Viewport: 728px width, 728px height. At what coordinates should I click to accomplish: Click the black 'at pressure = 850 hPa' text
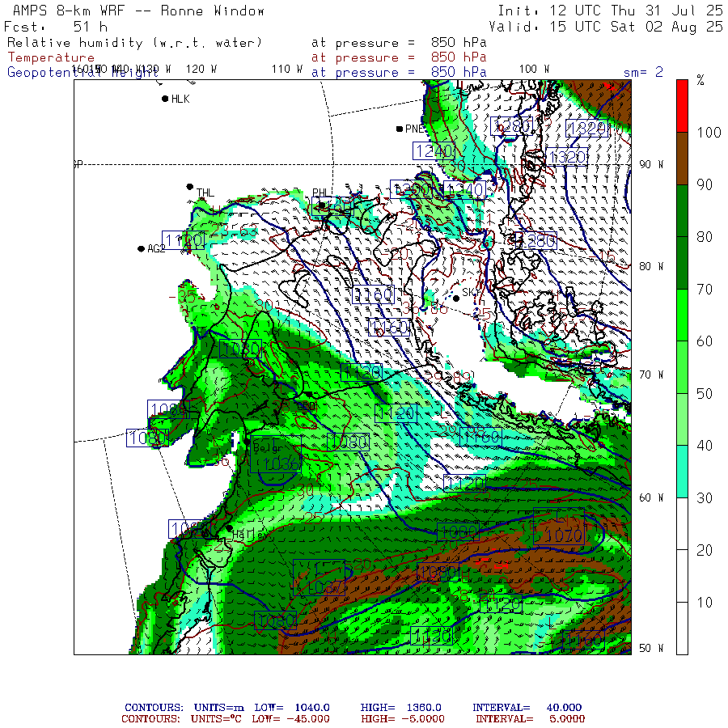click(399, 43)
